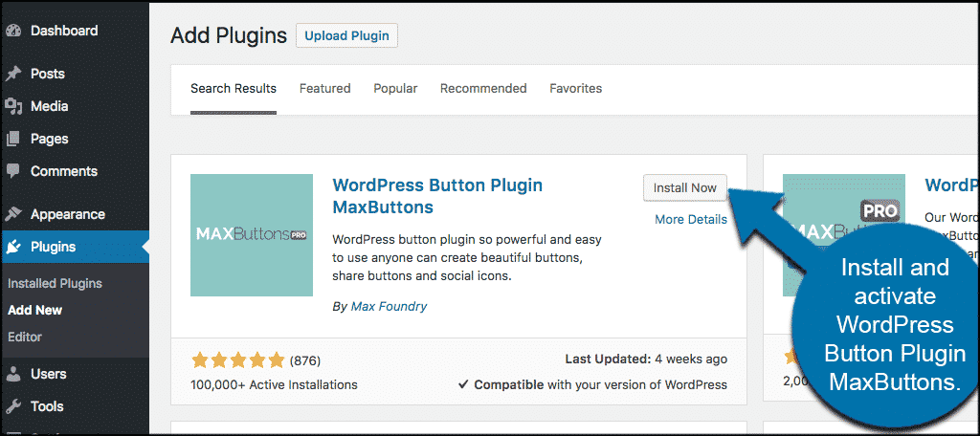Click the Dashboard gauge icon
The width and height of the screenshot is (980, 436).
click(13, 32)
